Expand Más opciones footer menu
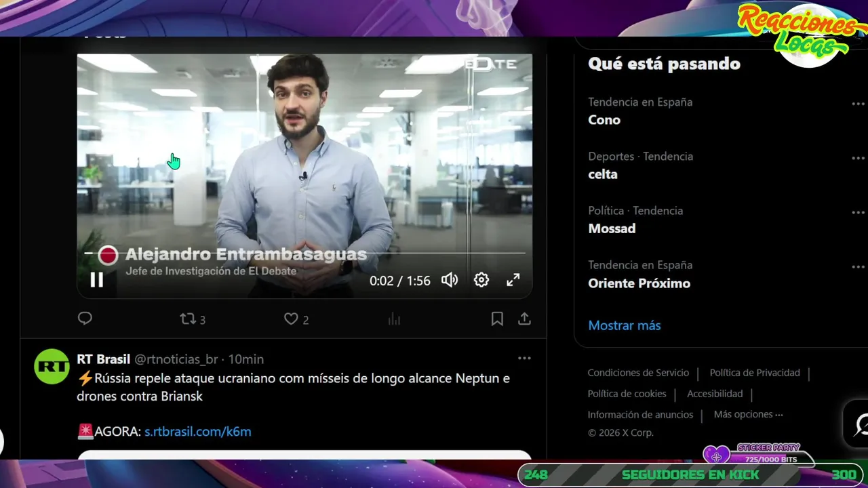 click(748, 414)
